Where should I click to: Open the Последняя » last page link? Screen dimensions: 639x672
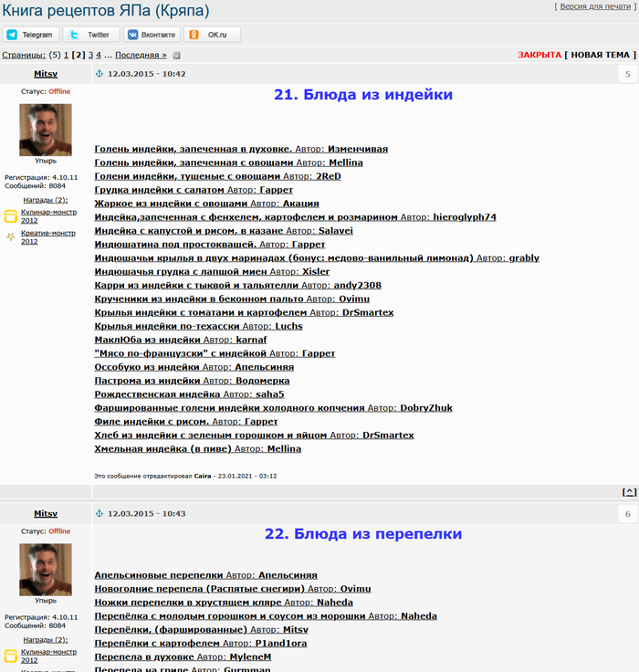[141, 55]
